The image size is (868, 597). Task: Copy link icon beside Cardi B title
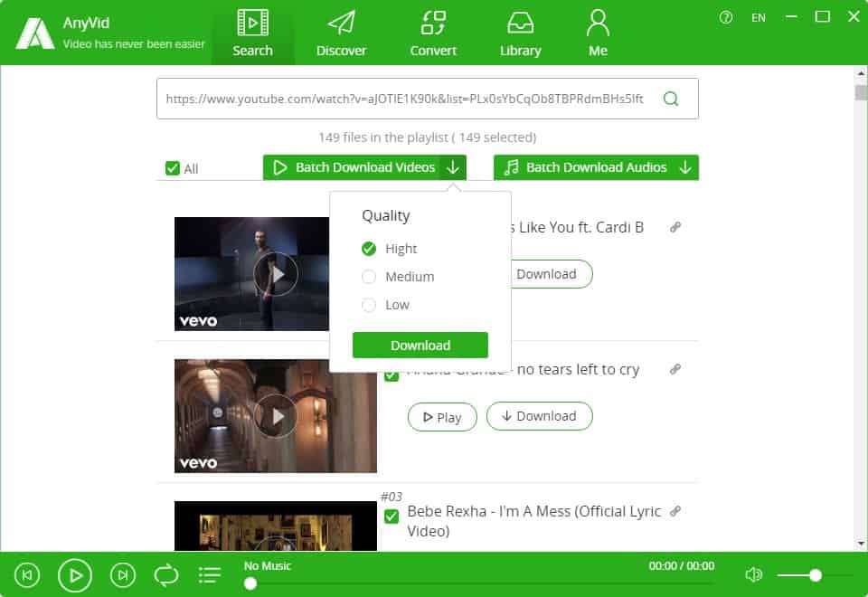(x=675, y=227)
